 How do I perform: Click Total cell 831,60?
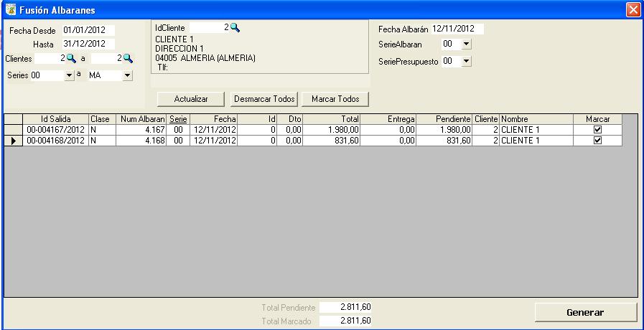(331, 141)
